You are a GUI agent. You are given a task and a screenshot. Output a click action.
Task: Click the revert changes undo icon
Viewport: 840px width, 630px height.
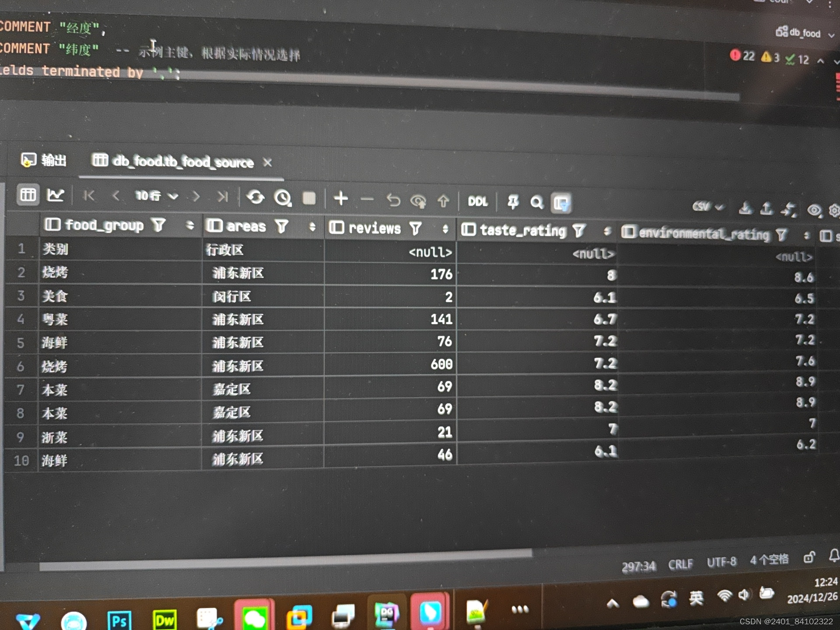tap(393, 200)
